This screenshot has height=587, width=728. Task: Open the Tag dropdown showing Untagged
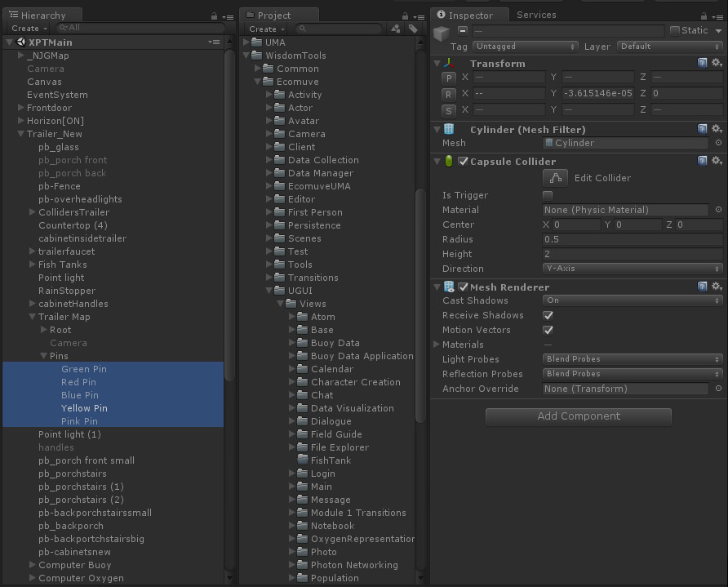click(525, 47)
